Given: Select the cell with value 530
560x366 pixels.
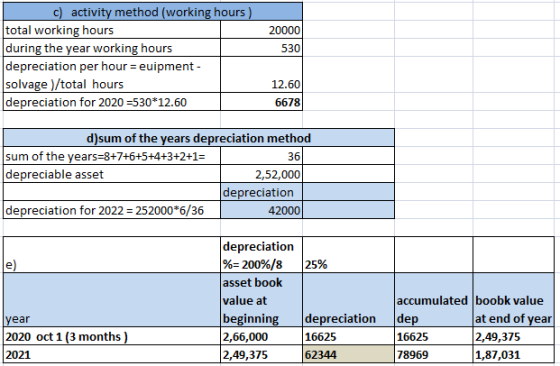Looking at the screenshot, I should (261, 48).
